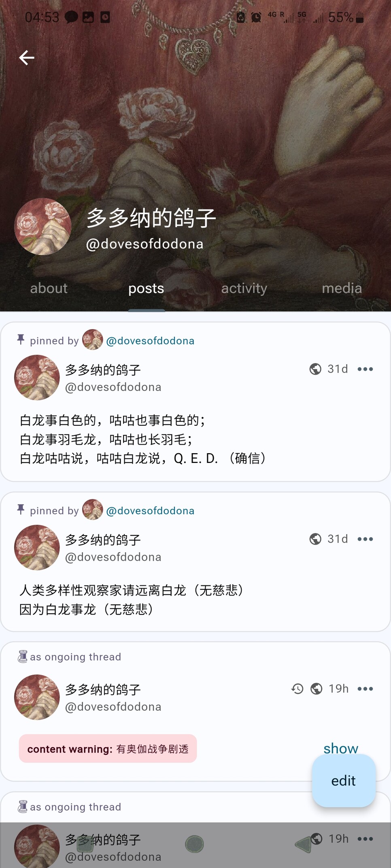Tap the floating edit button

pos(344,781)
